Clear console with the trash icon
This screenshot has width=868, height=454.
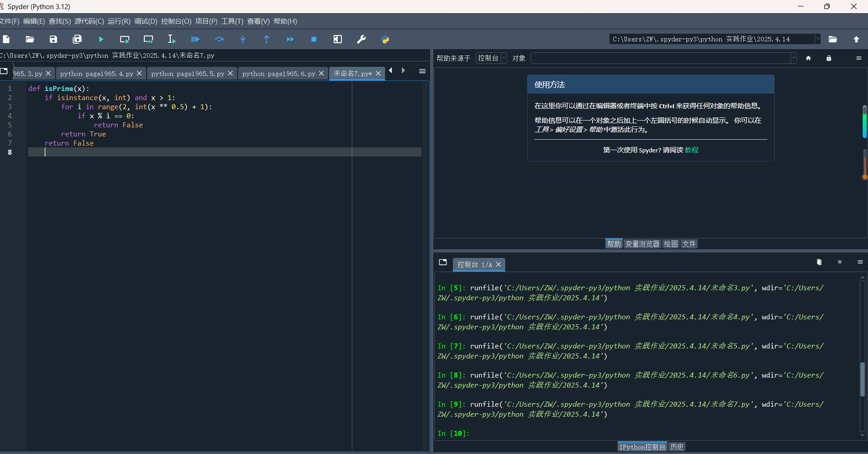coord(819,262)
